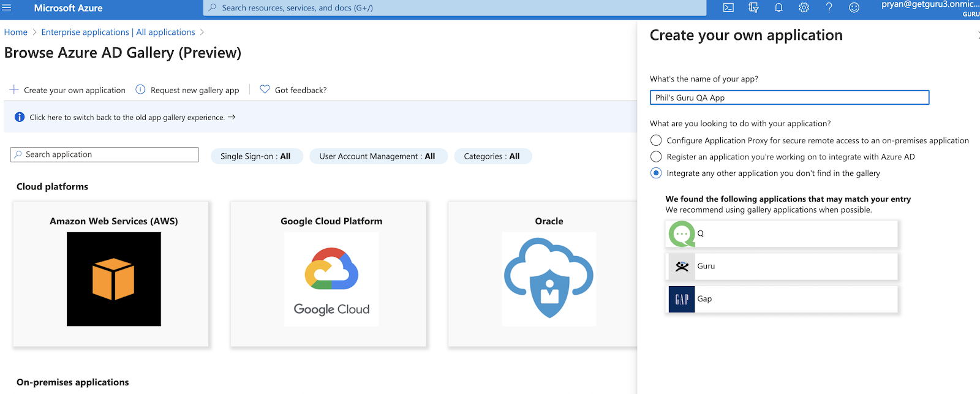Click the heart icon beside Got feedback
This screenshot has height=394, width=980.
click(265, 89)
